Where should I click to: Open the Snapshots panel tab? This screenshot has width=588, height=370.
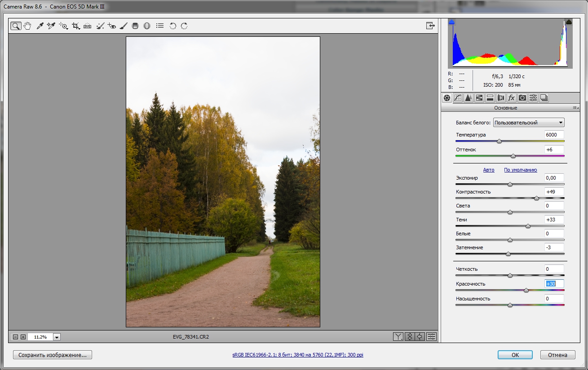[544, 98]
